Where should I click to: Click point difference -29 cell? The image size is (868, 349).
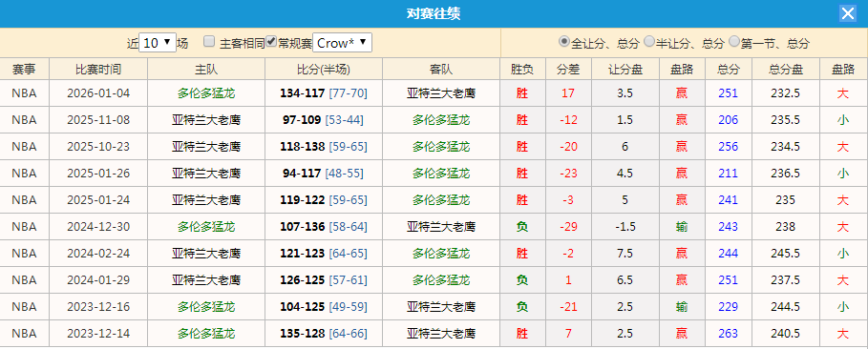click(x=568, y=227)
